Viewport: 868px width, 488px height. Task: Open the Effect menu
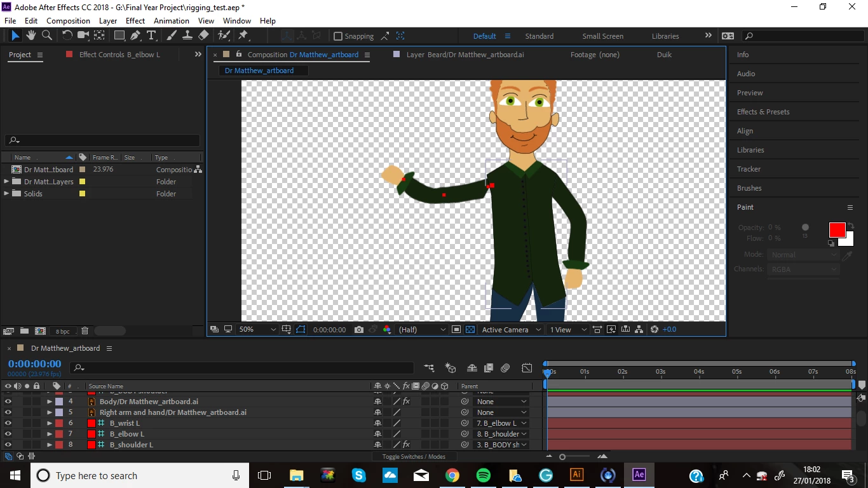tap(135, 21)
